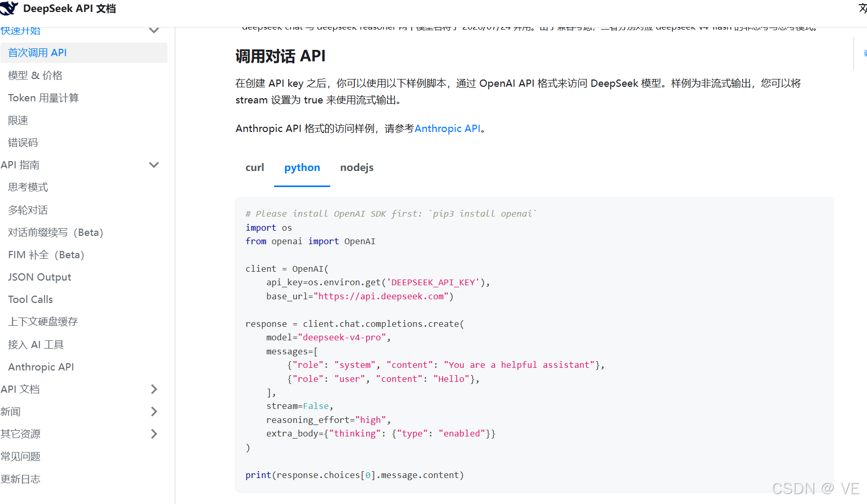Open 常见问题 page

point(21,456)
